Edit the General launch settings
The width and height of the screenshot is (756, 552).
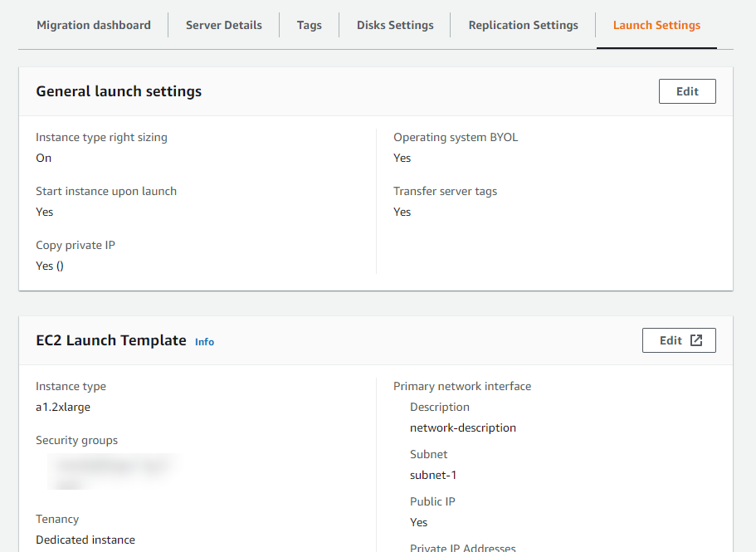(687, 91)
